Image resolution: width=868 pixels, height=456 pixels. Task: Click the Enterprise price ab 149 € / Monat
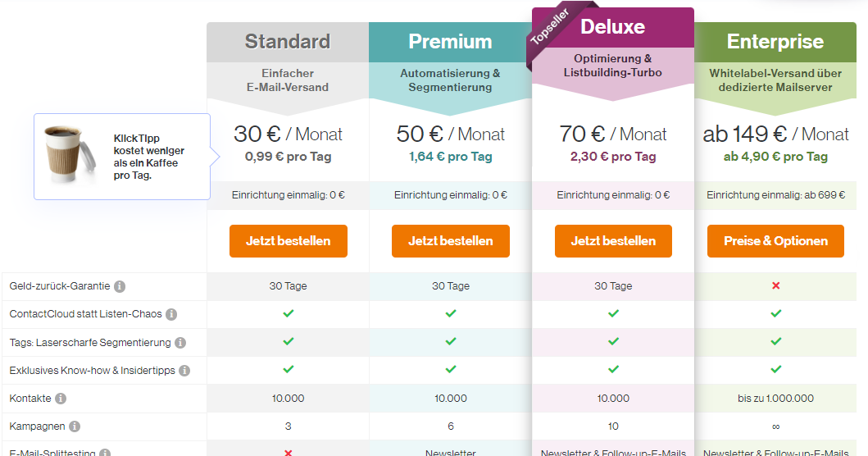775,134
